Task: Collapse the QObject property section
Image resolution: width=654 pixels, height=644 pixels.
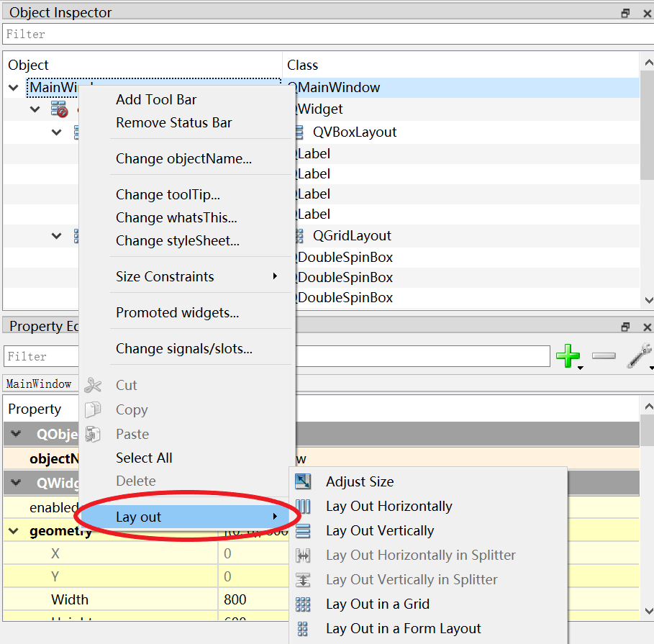Action: 16,434
